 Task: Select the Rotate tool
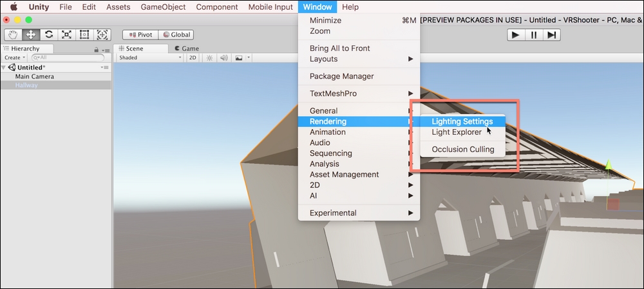[48, 35]
